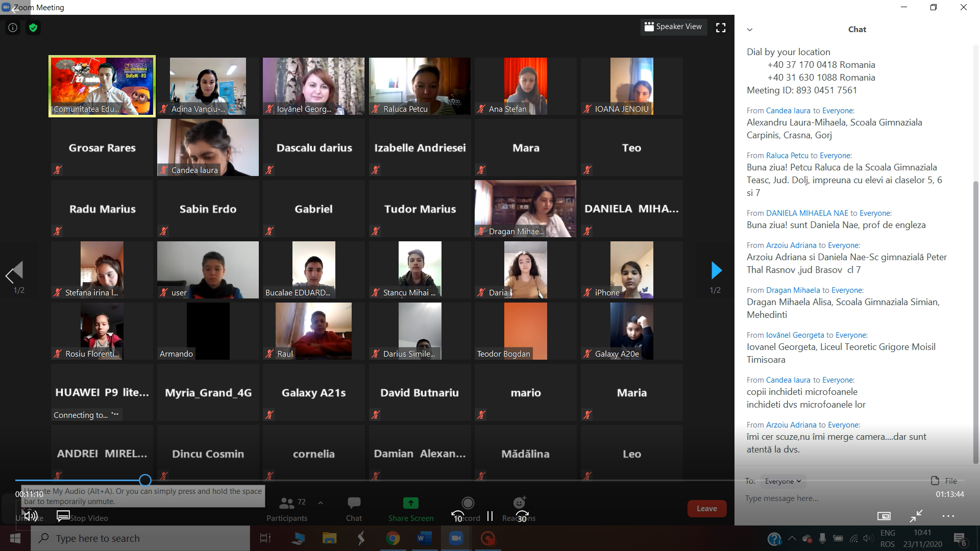Open the caret next to Participants

pyautogui.click(x=321, y=503)
